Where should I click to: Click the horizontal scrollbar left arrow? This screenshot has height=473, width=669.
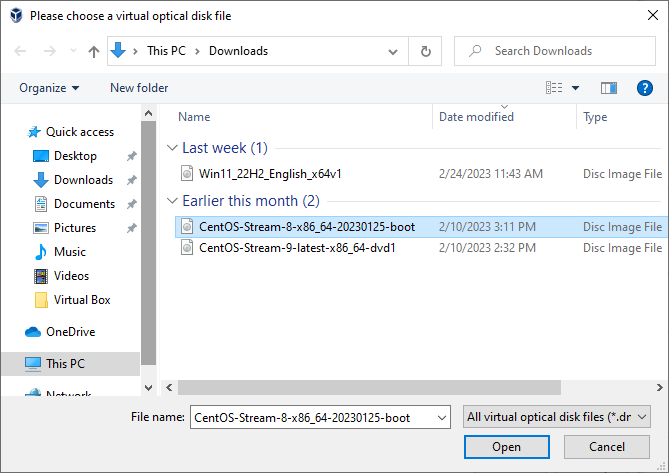(x=169, y=387)
